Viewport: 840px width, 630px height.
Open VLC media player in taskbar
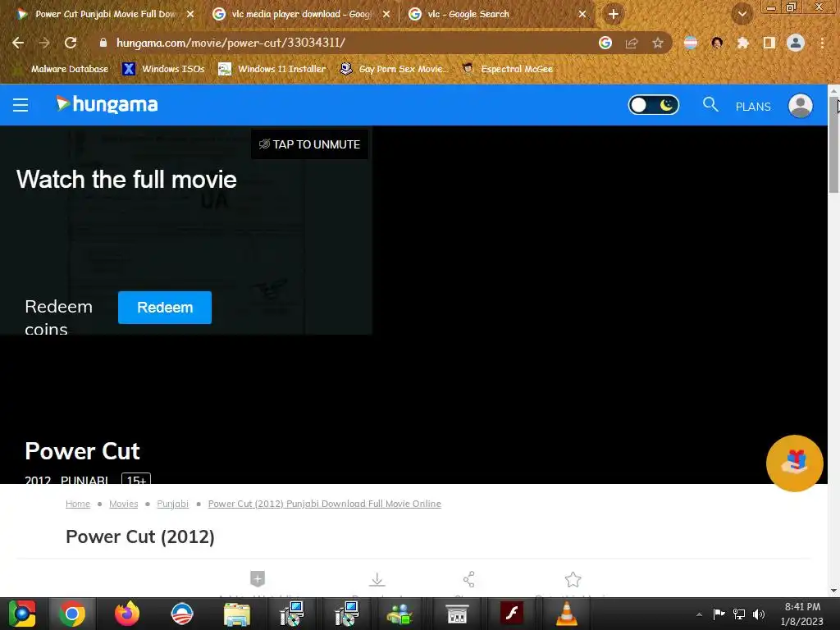click(x=566, y=614)
